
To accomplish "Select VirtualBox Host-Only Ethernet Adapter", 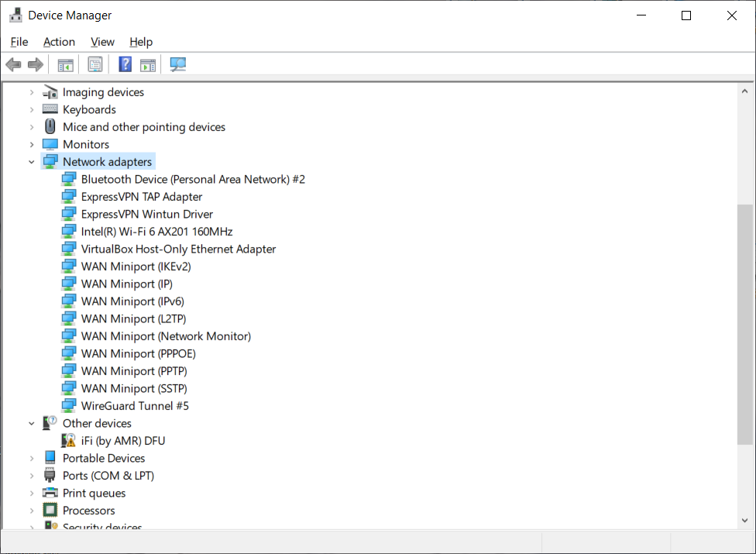I will pyautogui.click(x=178, y=249).
